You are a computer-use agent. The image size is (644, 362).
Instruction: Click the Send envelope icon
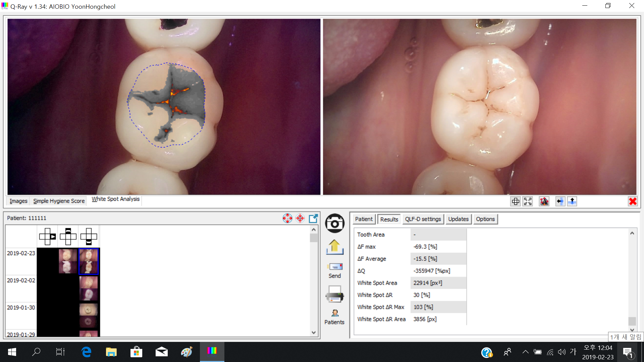335,270
